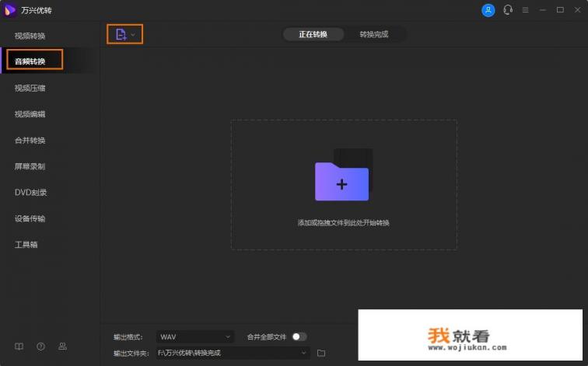Open the 工具箱 section
The width and height of the screenshot is (588, 366).
pos(26,244)
